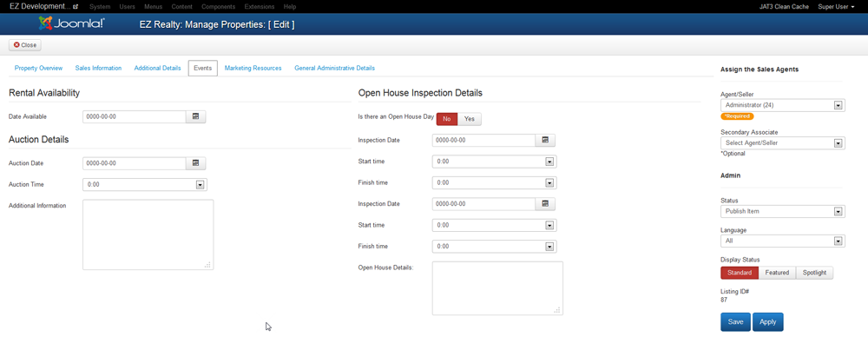Switch to Property Overview tab
Image resolution: width=868 pixels, height=337 pixels.
coord(38,68)
